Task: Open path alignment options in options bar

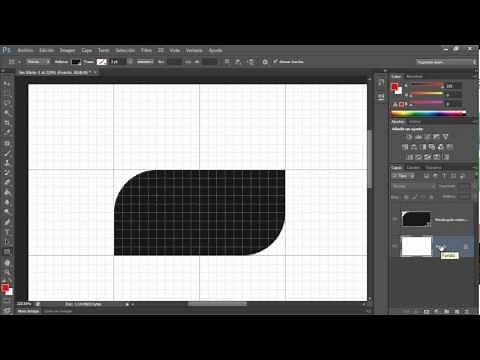Action: click(238, 62)
